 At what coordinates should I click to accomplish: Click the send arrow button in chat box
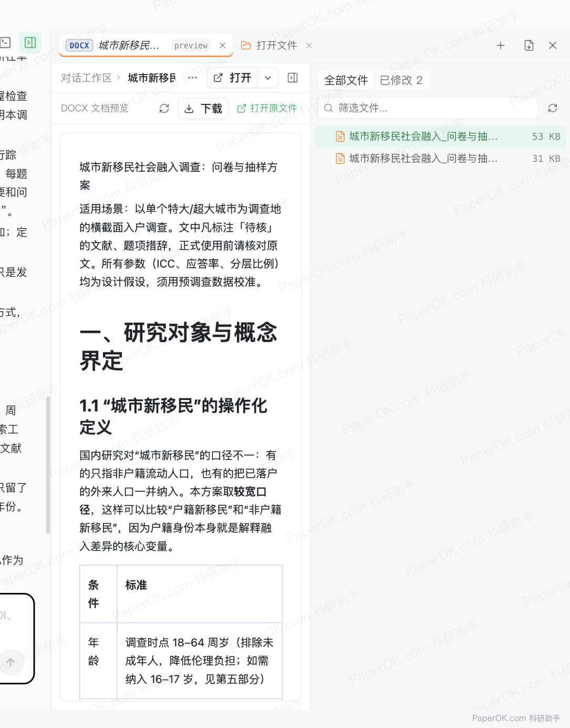[11, 662]
